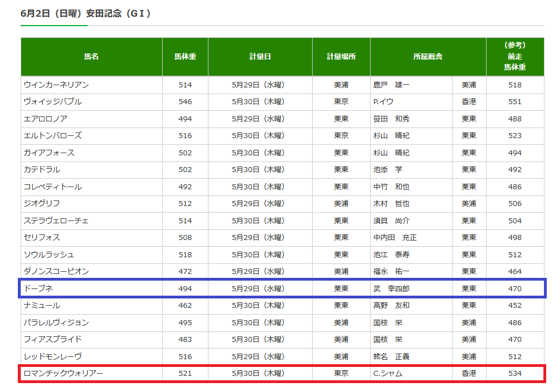554x392 pixels.
Task: Click weight 495 for パラレルヴィジョン
Action: click(185, 322)
